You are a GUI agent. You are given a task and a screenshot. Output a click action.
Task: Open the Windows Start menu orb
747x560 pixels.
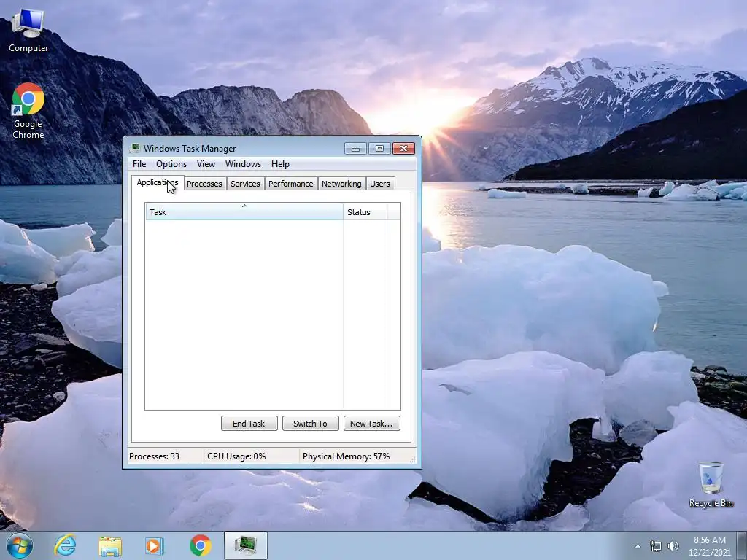click(20, 545)
